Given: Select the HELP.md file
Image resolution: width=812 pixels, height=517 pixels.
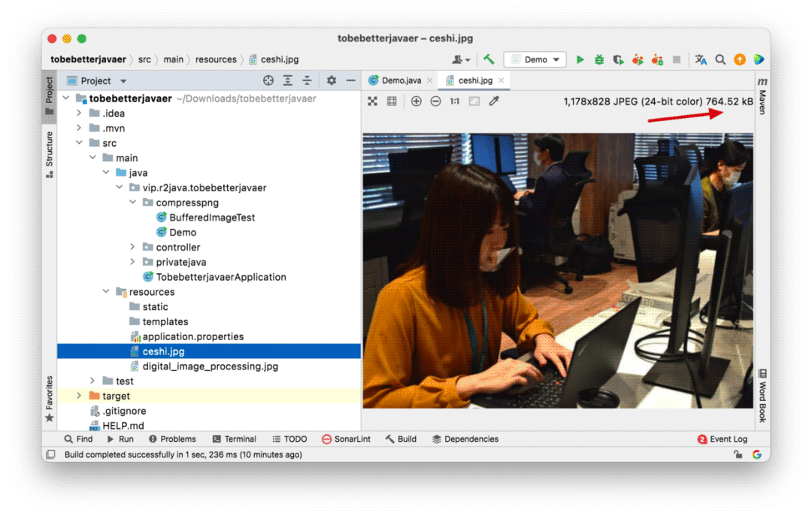Looking at the screenshot, I should pos(123,426).
